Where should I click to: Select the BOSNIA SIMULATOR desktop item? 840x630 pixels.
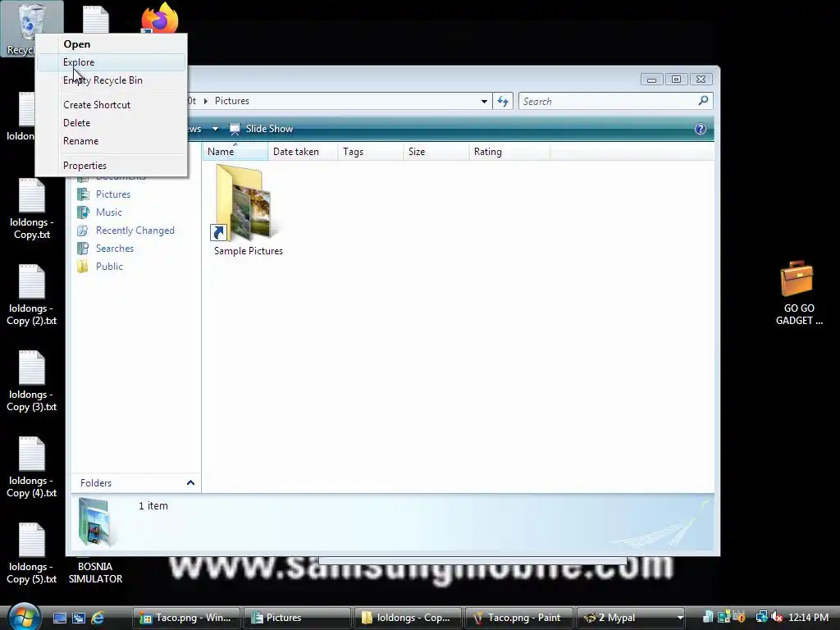[x=95, y=572]
